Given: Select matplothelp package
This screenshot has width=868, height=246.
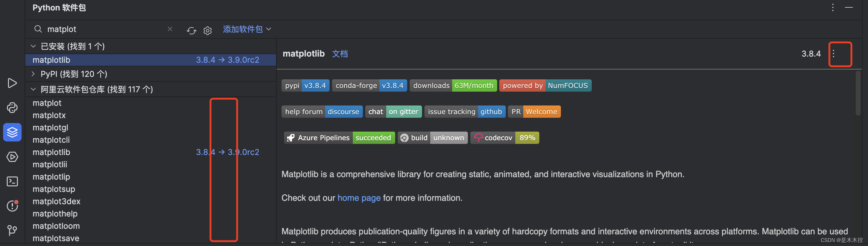Looking at the screenshot, I should tap(151, 214).
